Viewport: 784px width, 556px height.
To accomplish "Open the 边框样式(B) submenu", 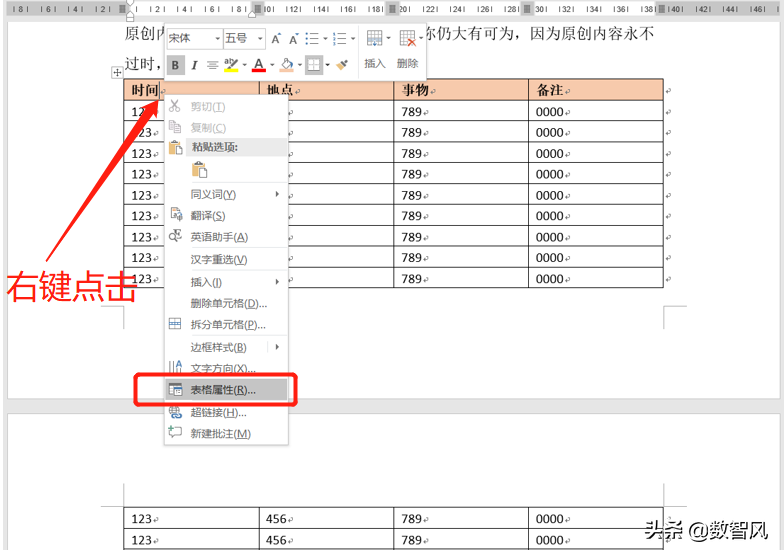I will [226, 347].
